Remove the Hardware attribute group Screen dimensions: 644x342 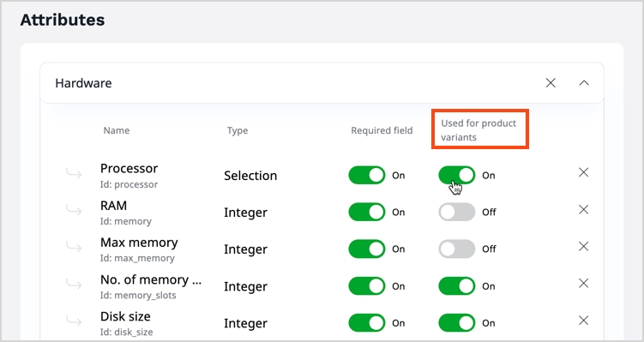tap(551, 83)
